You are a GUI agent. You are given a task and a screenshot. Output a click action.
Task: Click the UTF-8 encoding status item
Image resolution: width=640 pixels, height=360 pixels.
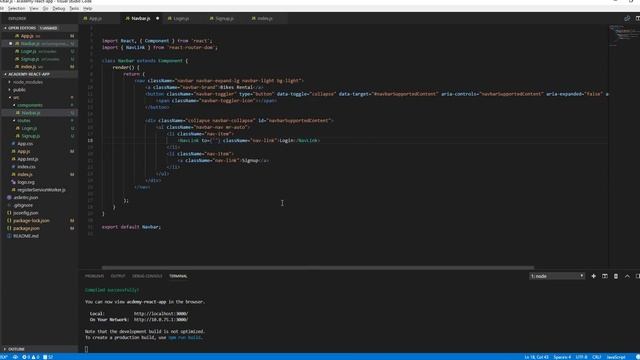581,357
